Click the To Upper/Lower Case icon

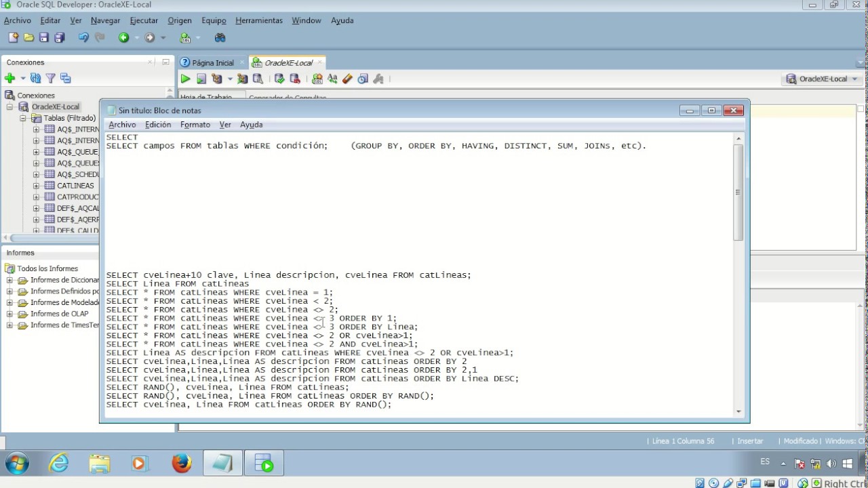pyautogui.click(x=332, y=79)
